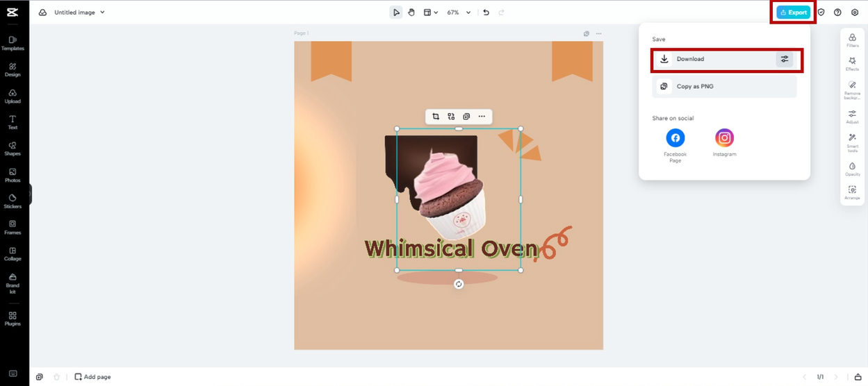Click the replace image icon in floating toolbar

coord(451,117)
